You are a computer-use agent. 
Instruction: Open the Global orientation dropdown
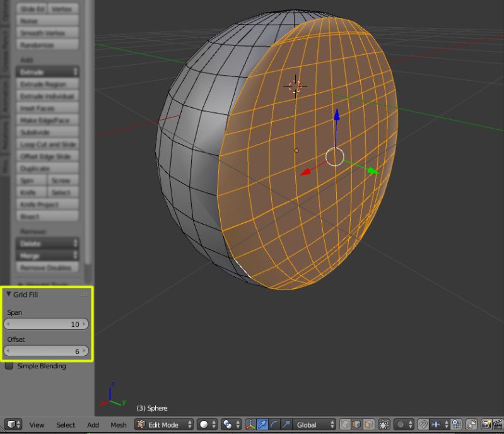(x=314, y=425)
